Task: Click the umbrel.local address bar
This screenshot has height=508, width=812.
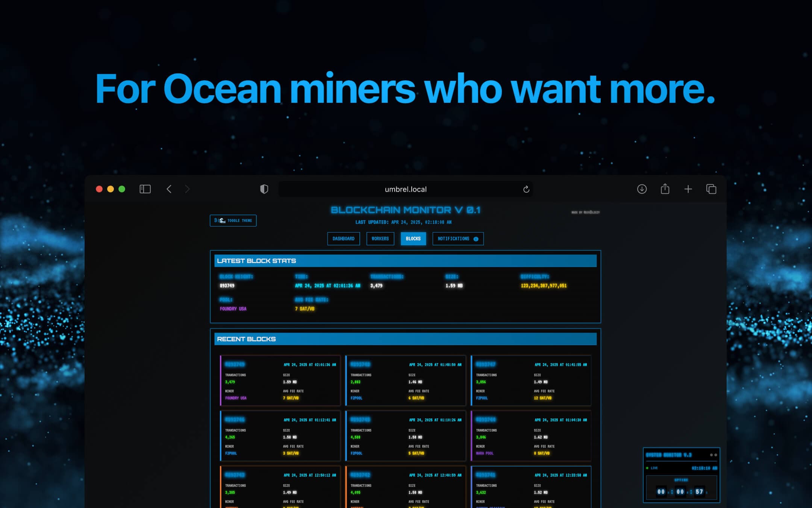Action: tap(405, 189)
